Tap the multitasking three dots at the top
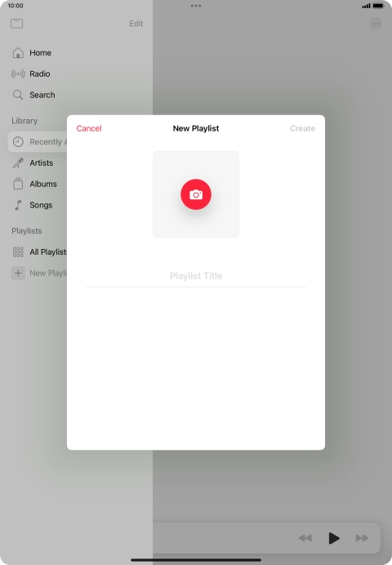392x565 pixels. pyautogui.click(x=196, y=6)
